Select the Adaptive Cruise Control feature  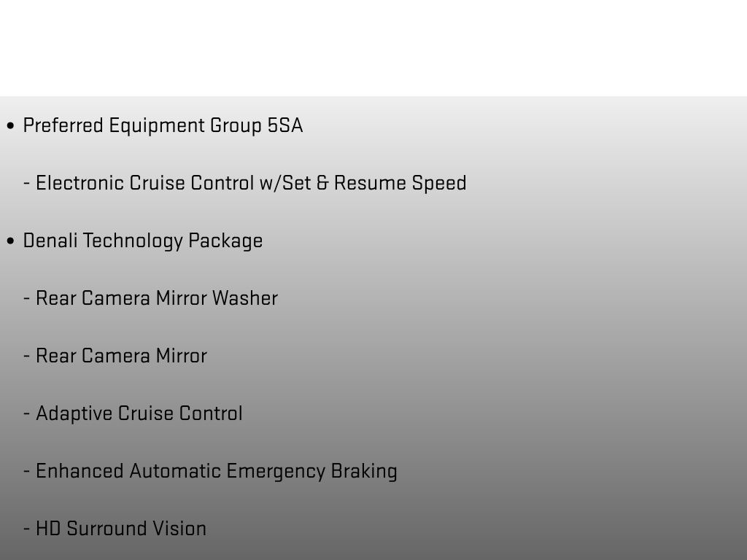(x=139, y=414)
